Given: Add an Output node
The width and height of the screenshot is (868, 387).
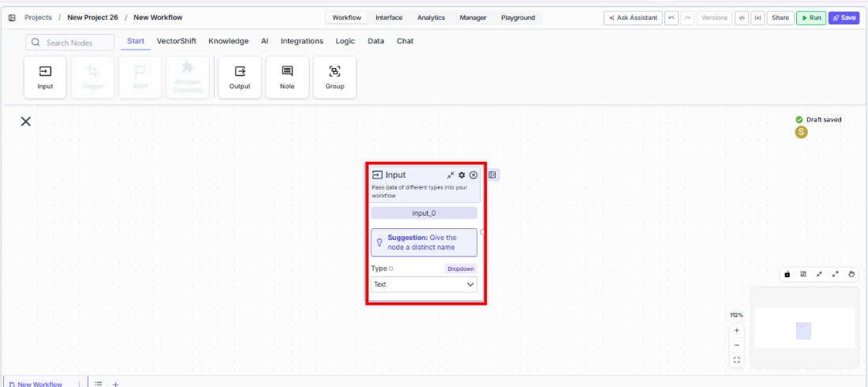Looking at the screenshot, I should [x=240, y=77].
